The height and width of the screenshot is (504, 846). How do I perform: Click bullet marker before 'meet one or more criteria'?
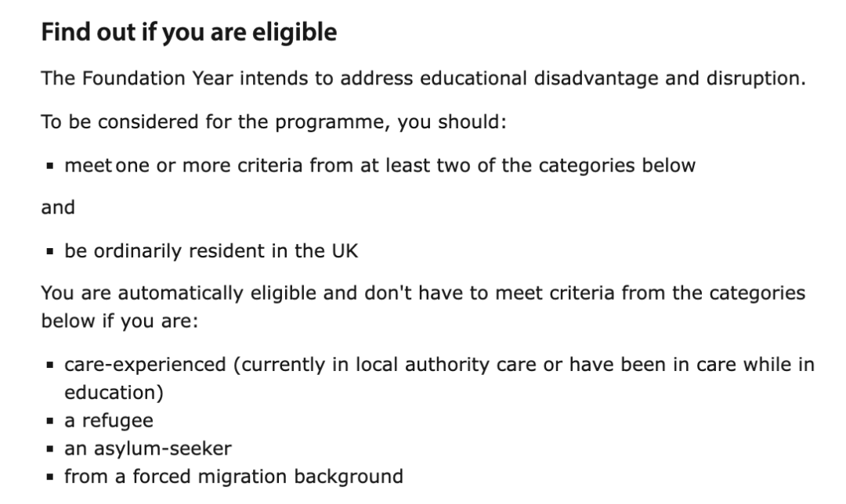50,166
